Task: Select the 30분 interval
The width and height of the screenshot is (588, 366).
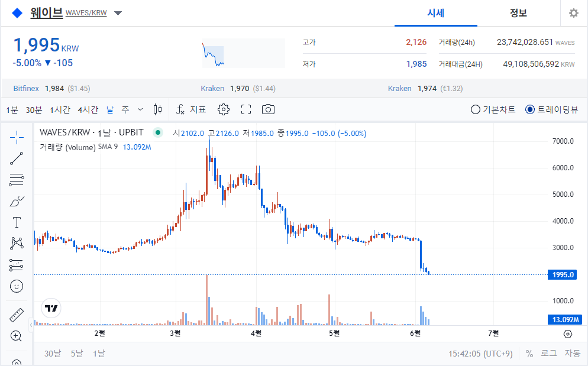Action: [34, 110]
